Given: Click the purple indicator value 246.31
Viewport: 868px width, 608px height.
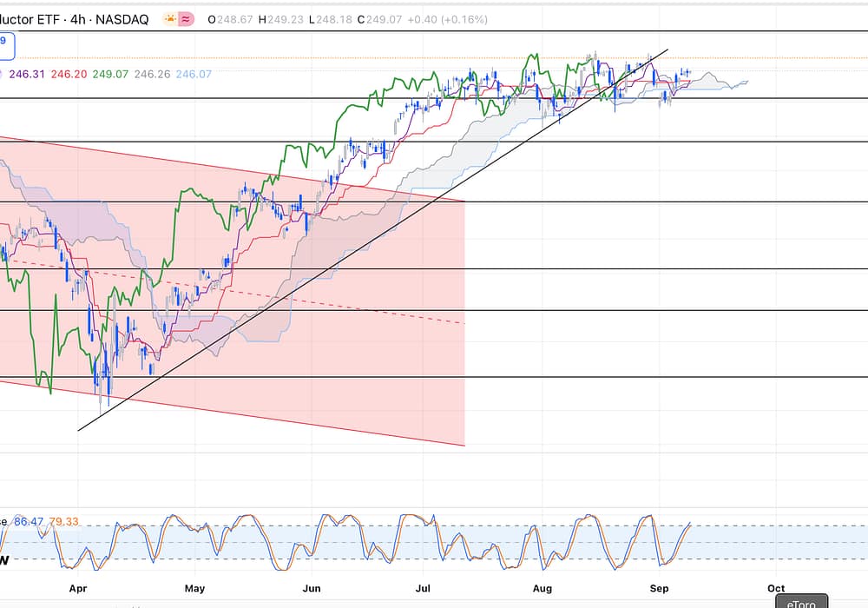Looking at the screenshot, I should (x=26, y=75).
